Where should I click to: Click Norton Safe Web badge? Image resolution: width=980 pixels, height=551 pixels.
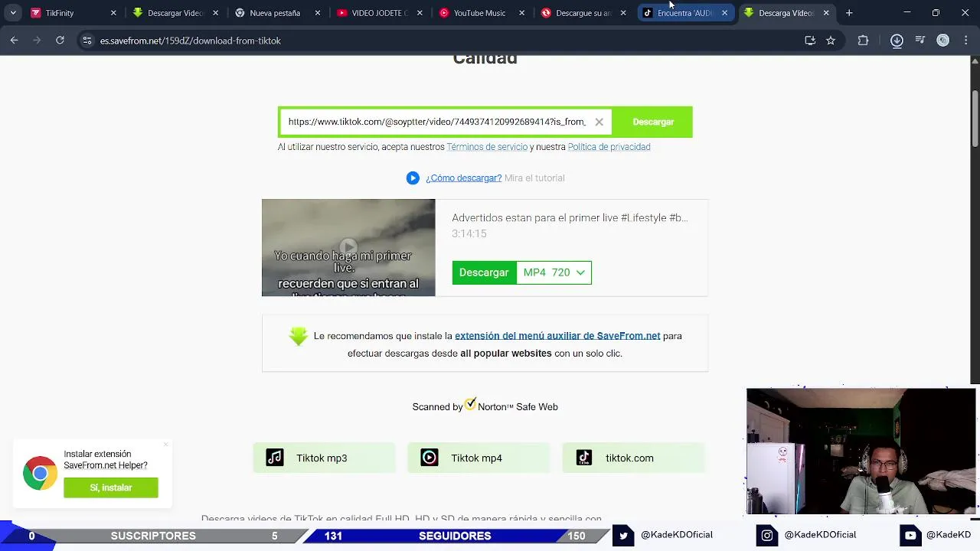click(x=485, y=405)
